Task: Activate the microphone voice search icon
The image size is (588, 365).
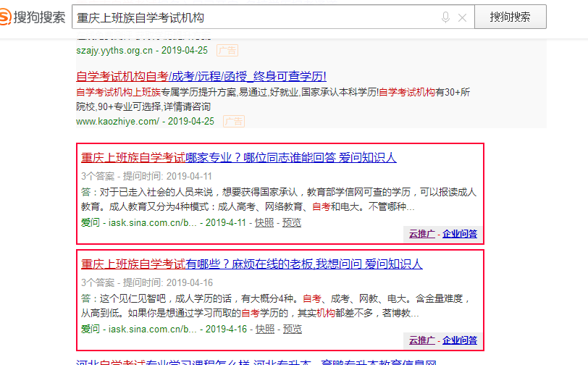Action: (445, 17)
